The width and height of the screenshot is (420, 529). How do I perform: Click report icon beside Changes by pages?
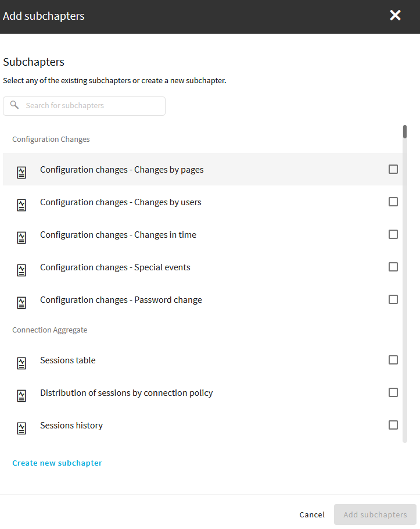(x=21, y=173)
